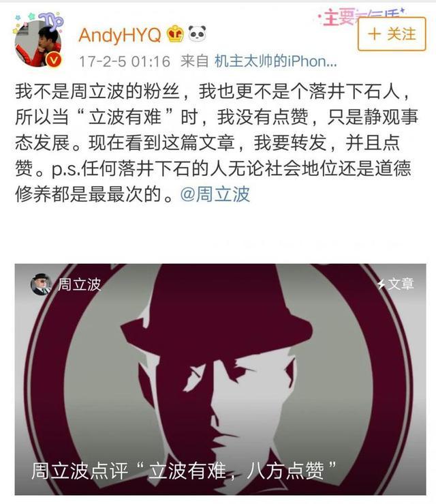Click the plus sign in follow button

pyautogui.click(x=375, y=34)
